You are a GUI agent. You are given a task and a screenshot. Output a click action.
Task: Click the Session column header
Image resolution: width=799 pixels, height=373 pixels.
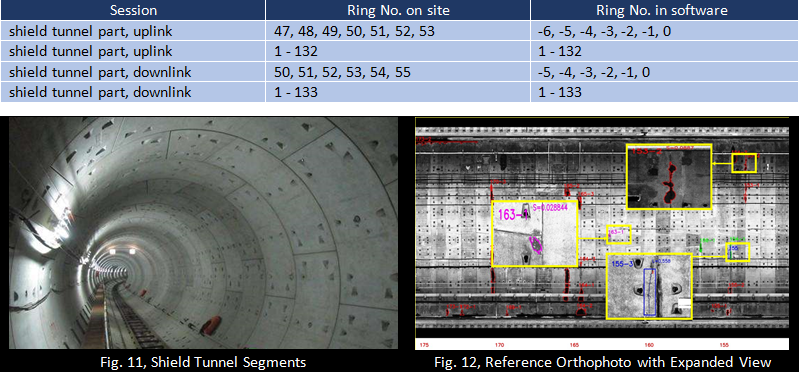[133, 10]
